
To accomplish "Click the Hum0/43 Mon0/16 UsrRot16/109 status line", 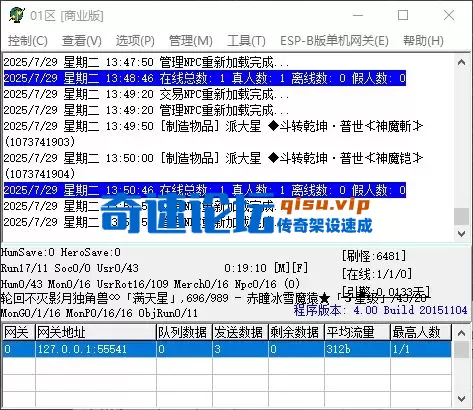I will point(150,284).
